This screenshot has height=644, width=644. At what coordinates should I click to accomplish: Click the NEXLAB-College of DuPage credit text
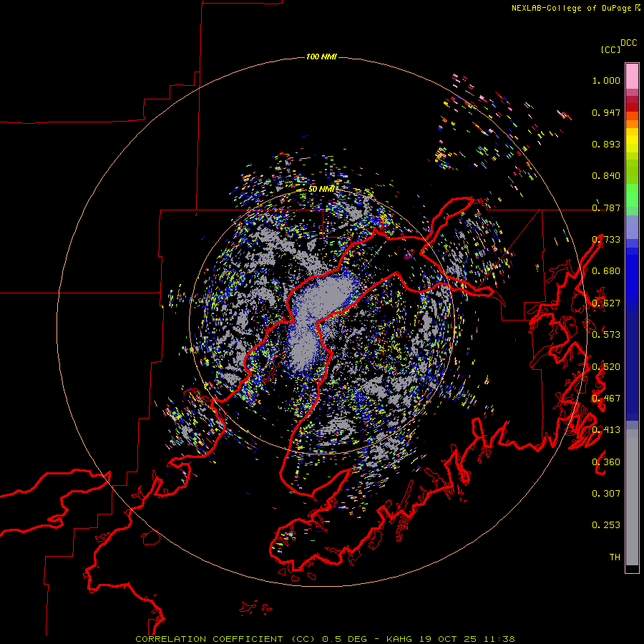575,8
